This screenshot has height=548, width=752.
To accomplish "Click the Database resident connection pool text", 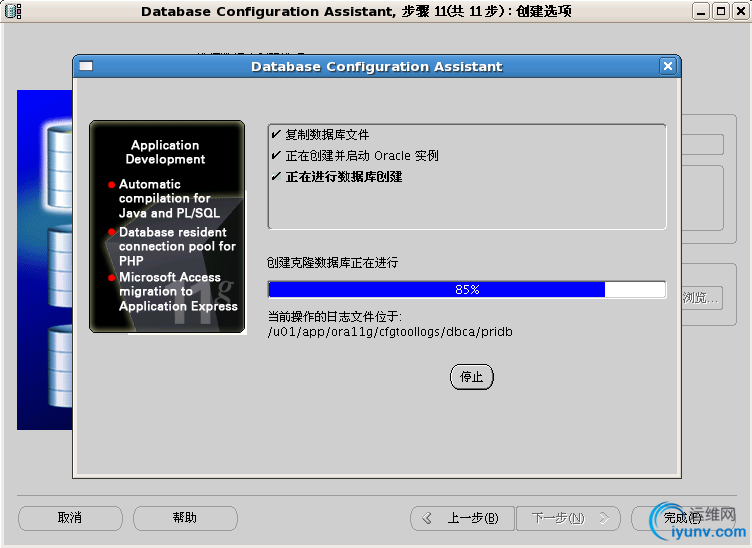I will (177, 246).
